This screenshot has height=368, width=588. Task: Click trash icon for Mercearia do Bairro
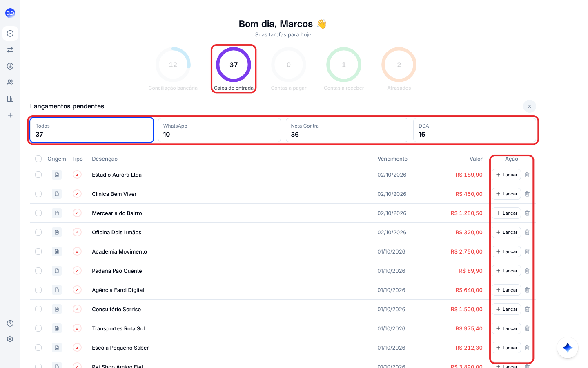click(x=527, y=213)
